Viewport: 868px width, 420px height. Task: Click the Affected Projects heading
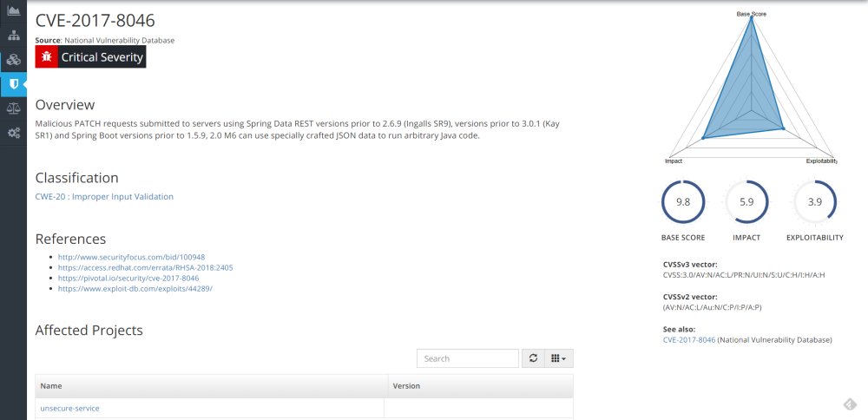pos(89,331)
